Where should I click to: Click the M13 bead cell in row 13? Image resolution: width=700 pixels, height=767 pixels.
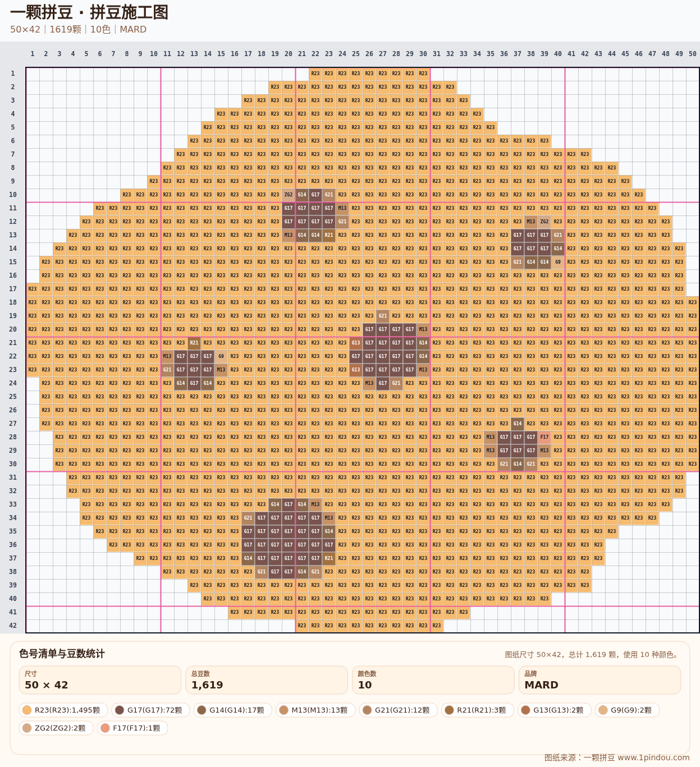(289, 235)
